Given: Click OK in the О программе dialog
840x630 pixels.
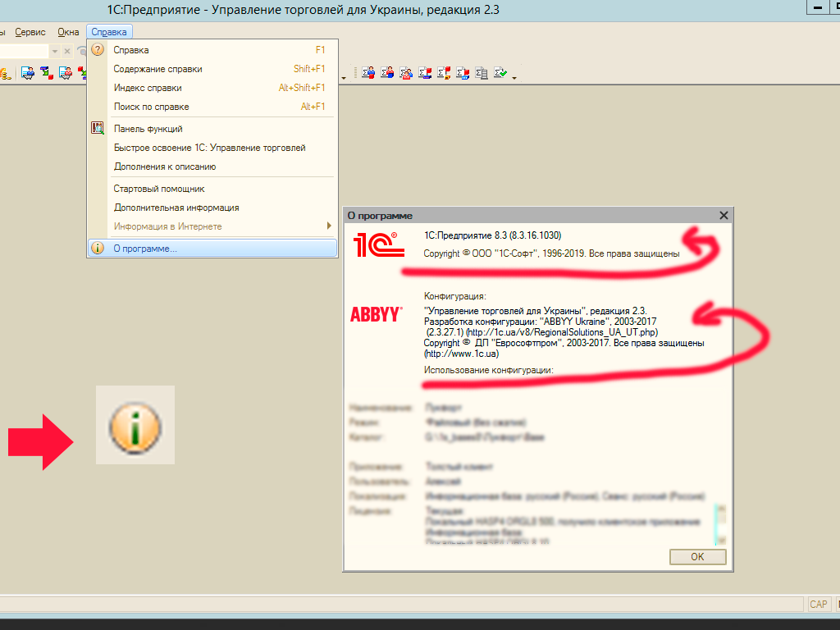Looking at the screenshot, I should [697, 557].
